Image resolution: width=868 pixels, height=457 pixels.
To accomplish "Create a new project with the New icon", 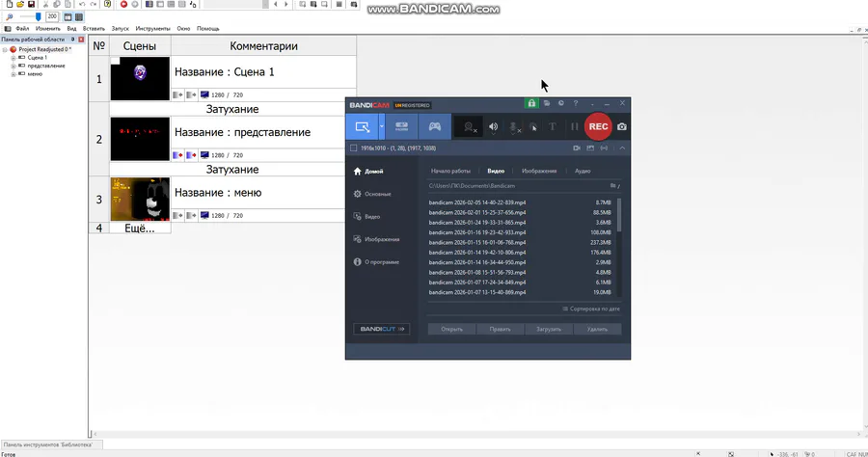I will pos(10,4).
